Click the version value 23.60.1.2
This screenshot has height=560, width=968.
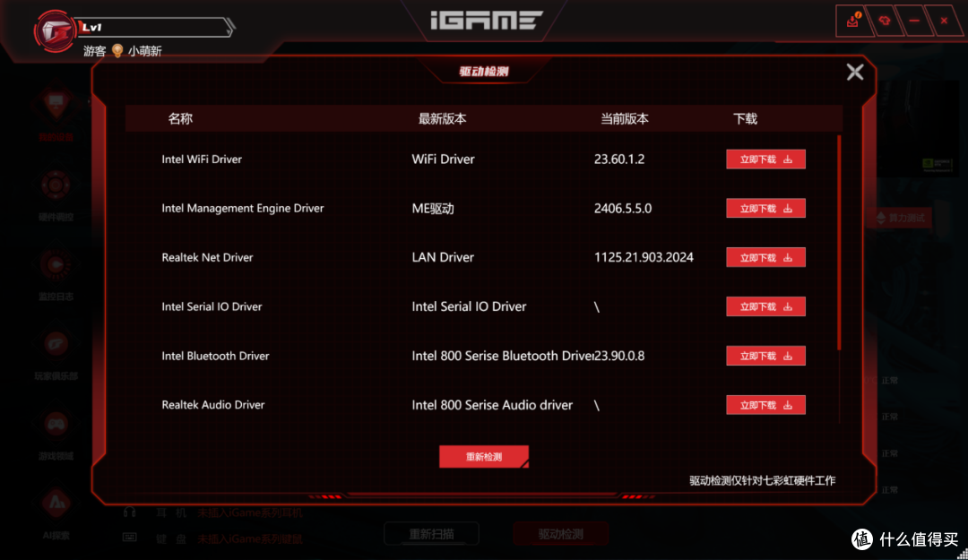(619, 159)
